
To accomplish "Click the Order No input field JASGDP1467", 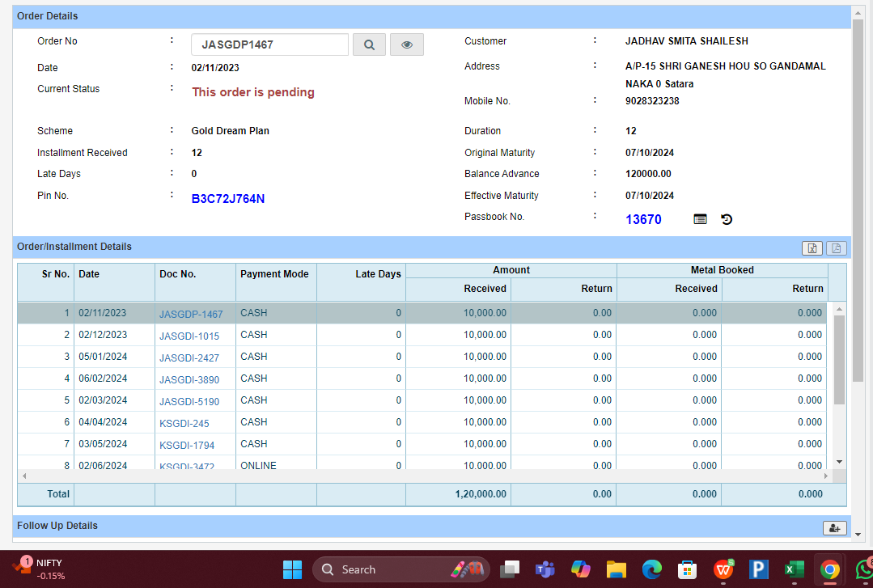I will point(270,44).
